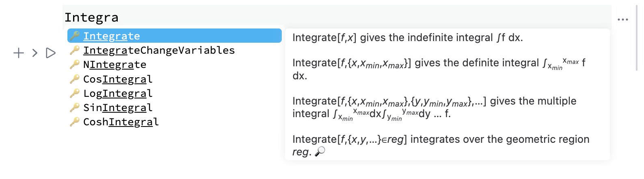This screenshot has width=644, height=179.
Task: Click the key icon beside NIntegrate
Action: [74, 65]
